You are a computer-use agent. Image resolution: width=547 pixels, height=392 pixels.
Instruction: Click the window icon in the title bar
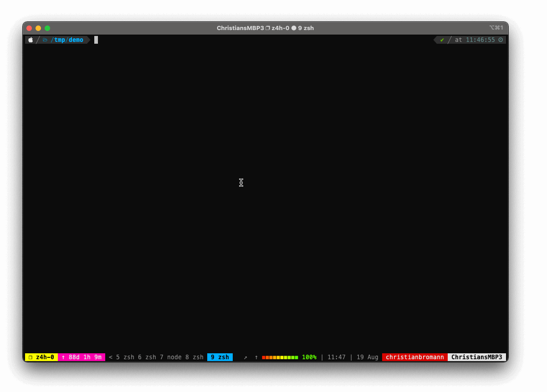268,28
